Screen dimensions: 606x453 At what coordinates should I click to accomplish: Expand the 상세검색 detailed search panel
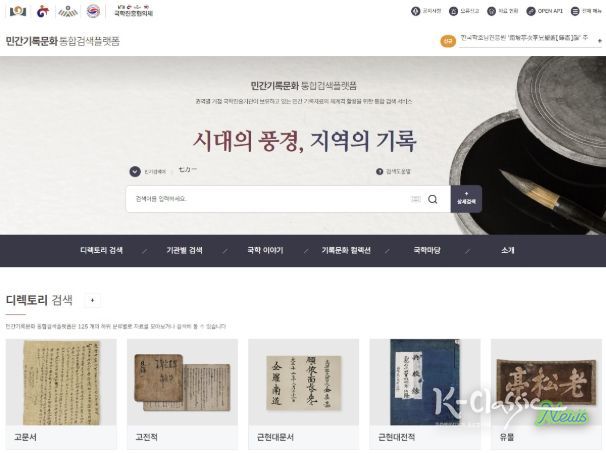(466, 199)
